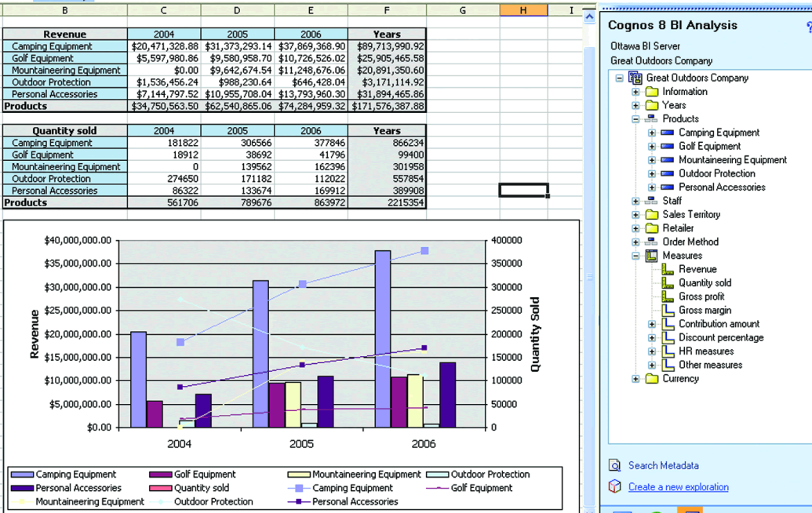Click Outdoor Protection revenue cell $1,536,456.24
This screenshot has width=812, height=513.
click(x=164, y=82)
